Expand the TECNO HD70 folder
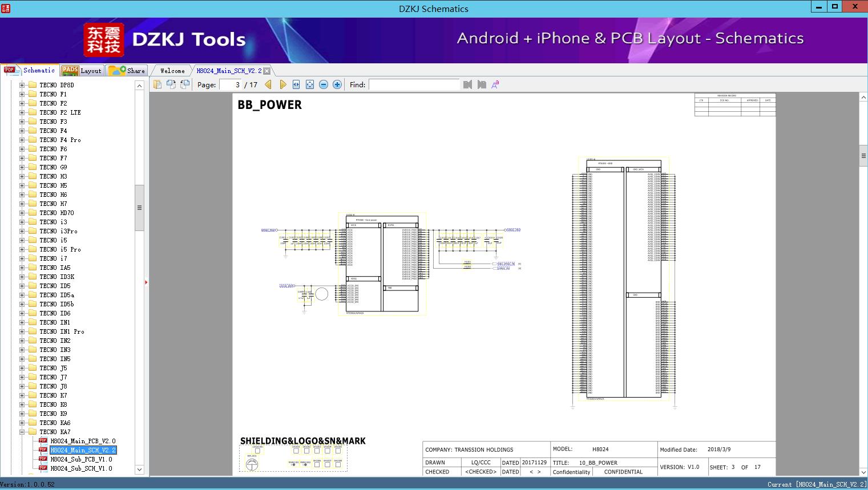The width and height of the screenshot is (868, 490). [x=22, y=213]
